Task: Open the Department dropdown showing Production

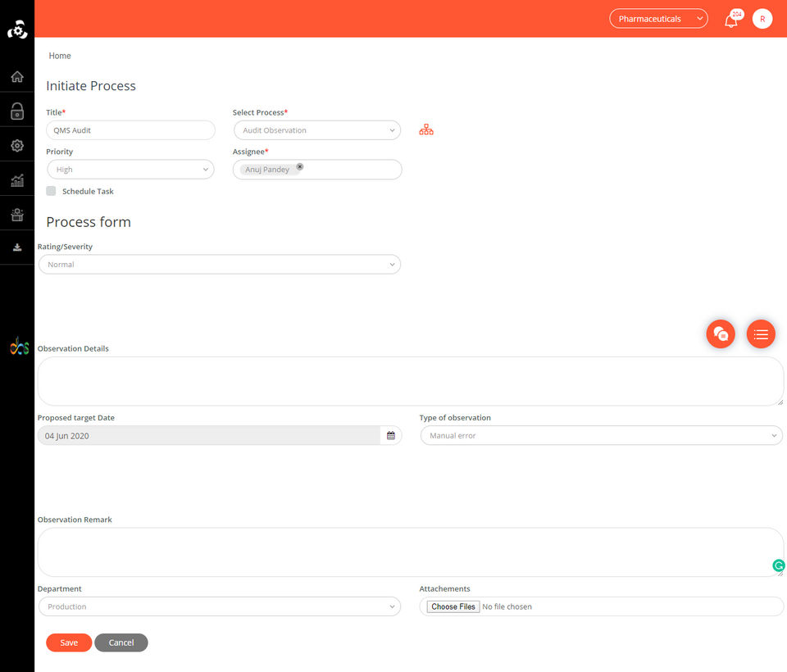Action: [220, 606]
